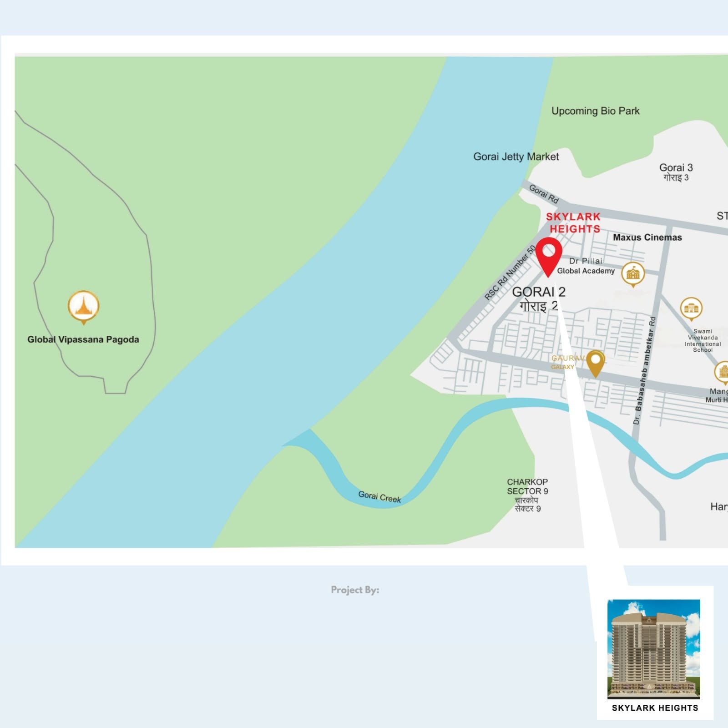
Task: Select the Swami Vivekanda International School marker icon
Action: pyautogui.click(x=691, y=309)
